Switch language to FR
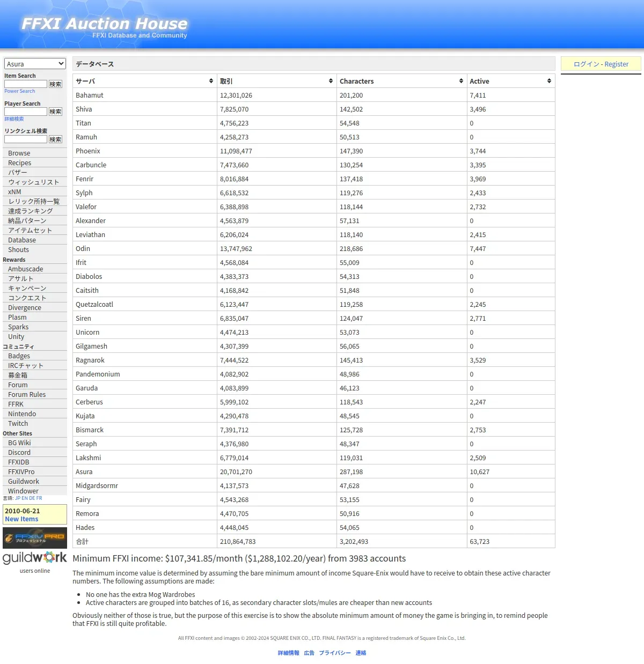The height and width of the screenshot is (664, 644). click(x=39, y=498)
